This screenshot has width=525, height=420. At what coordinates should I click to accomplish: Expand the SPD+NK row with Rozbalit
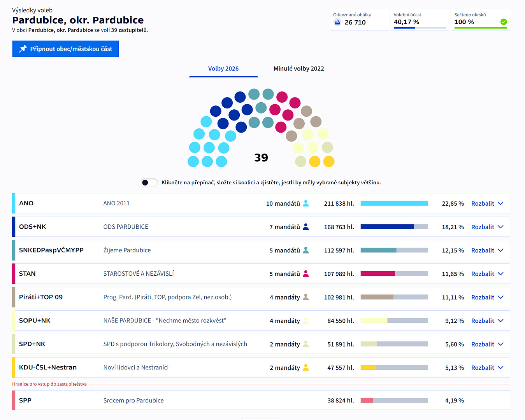[487, 344]
